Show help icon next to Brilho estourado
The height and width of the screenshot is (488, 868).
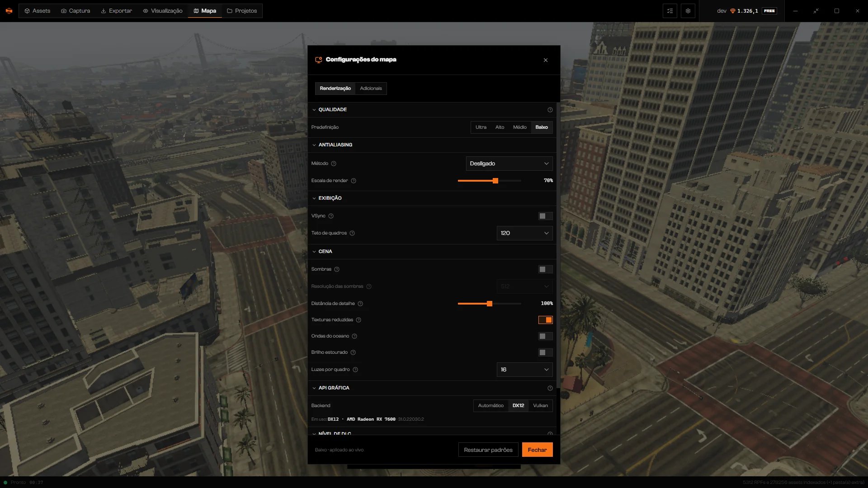[x=353, y=352]
